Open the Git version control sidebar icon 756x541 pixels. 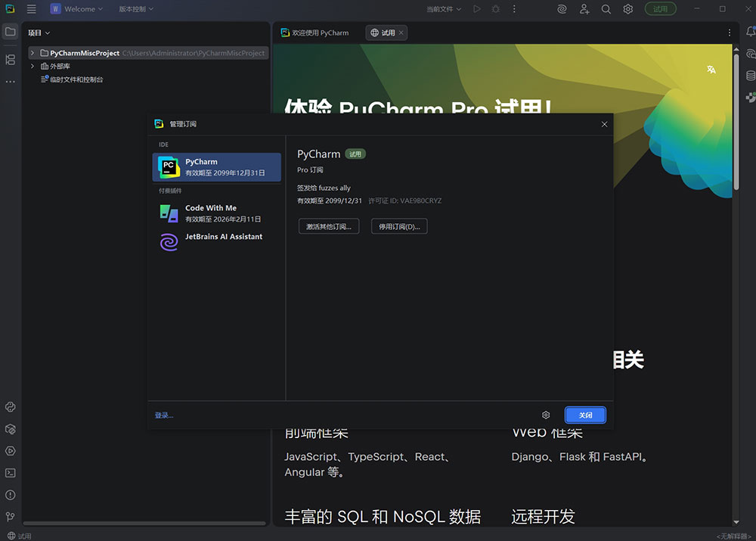click(11, 517)
